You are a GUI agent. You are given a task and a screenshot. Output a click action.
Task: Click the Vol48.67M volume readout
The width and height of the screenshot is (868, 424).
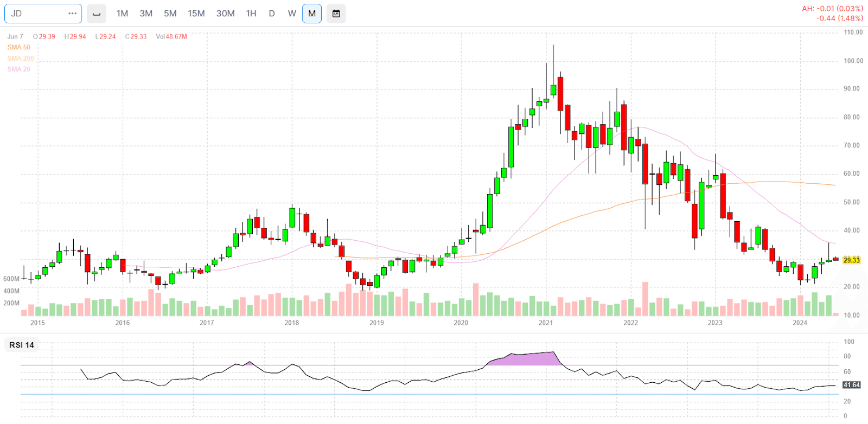171,37
